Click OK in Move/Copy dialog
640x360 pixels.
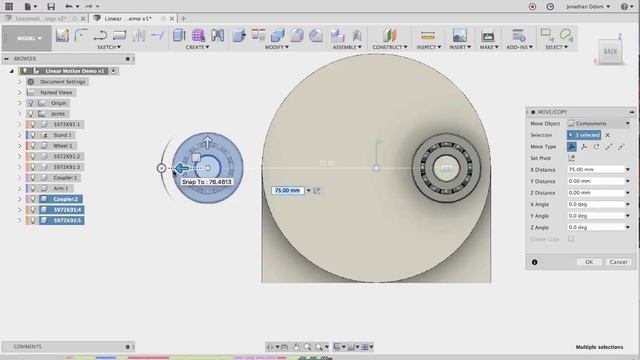(x=589, y=262)
